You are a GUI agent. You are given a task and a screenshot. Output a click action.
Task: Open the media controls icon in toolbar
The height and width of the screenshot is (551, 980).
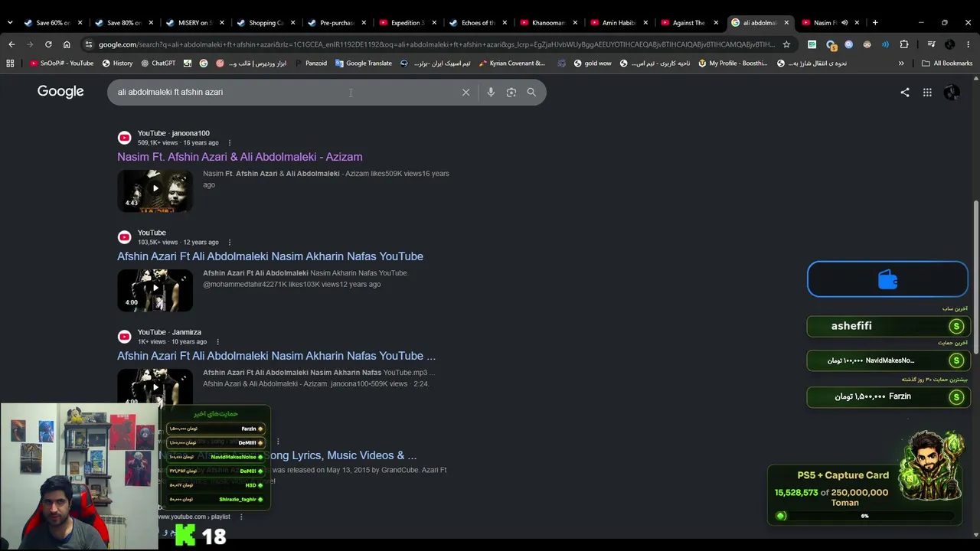(x=932, y=44)
